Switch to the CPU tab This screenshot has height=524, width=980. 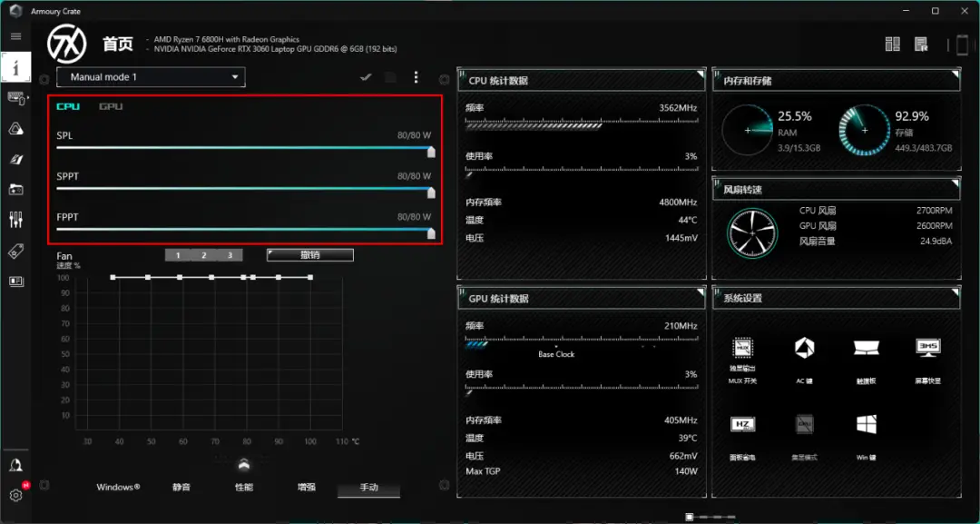tap(68, 106)
